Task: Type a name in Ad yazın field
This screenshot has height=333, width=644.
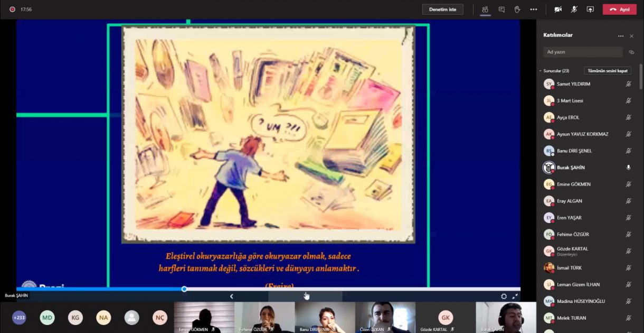Action: pos(583,52)
